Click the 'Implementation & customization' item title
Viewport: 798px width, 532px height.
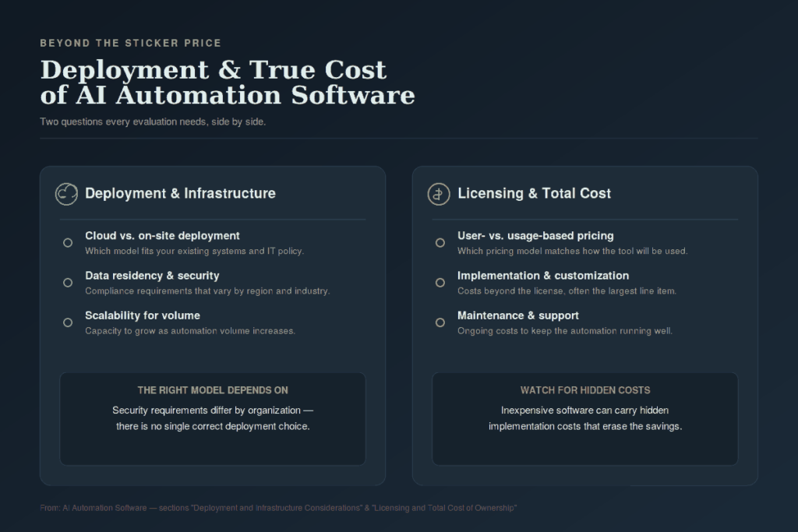543,276
